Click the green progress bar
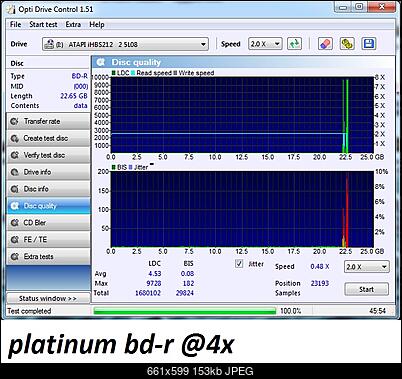 (185, 311)
